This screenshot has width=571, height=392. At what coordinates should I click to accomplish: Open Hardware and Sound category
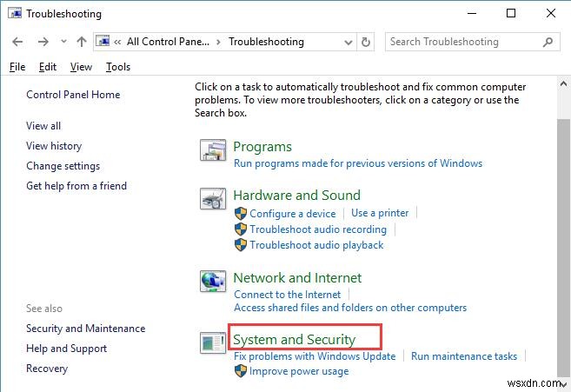[x=296, y=196]
